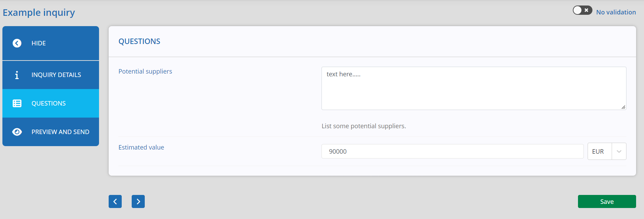Switch to Preview and Send tab
Viewport: 644px width, 219px height.
51,132
